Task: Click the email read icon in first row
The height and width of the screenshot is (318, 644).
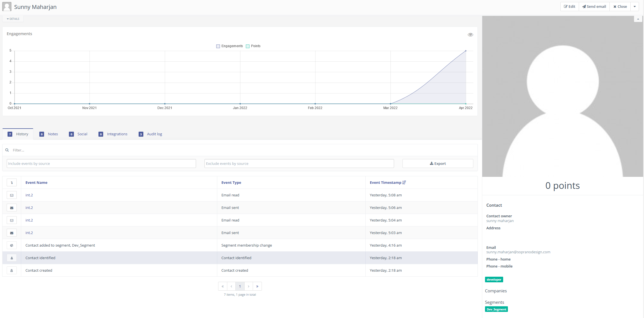Action: pos(12,195)
